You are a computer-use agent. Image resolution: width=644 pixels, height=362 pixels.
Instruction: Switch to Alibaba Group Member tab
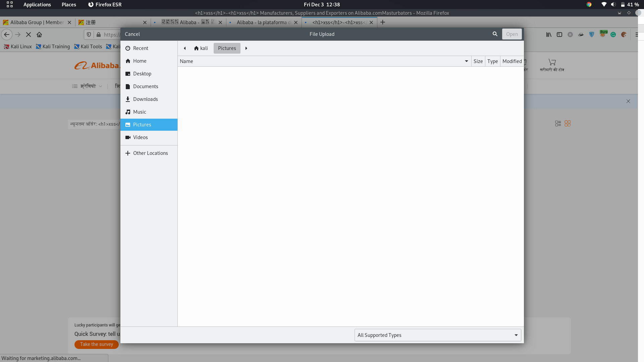pyautogui.click(x=37, y=22)
